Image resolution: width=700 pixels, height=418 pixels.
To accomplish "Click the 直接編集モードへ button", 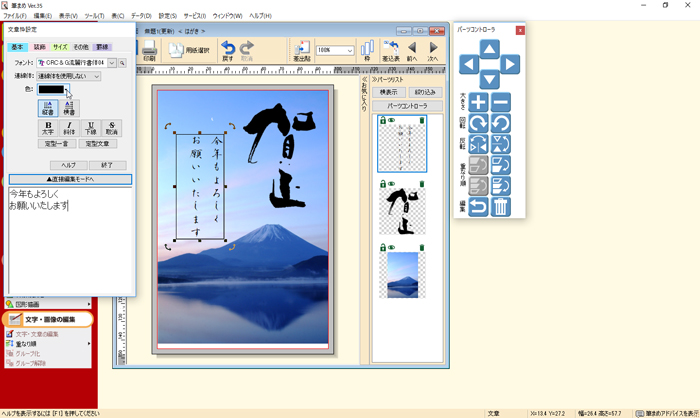I will coord(70,179).
